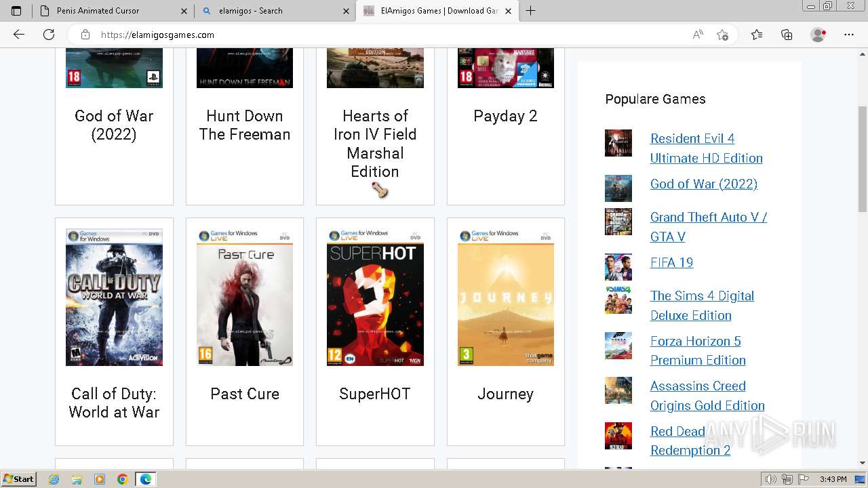This screenshot has height=488, width=868.
Task: Click the Journey cover image
Action: click(x=506, y=297)
